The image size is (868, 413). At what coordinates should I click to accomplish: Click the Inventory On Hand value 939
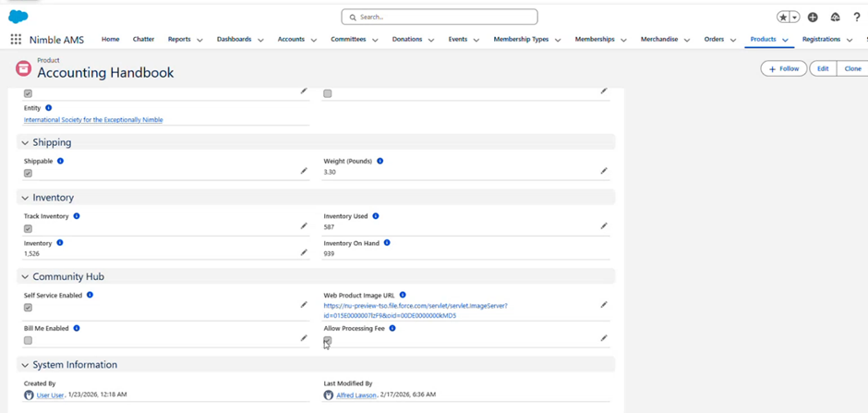coord(329,253)
